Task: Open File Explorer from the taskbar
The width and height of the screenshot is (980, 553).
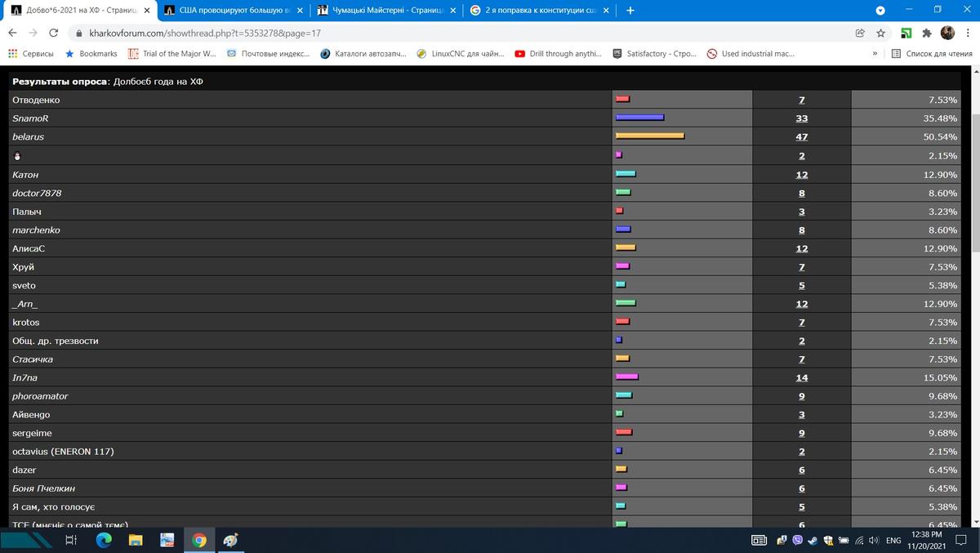Action: [136, 540]
